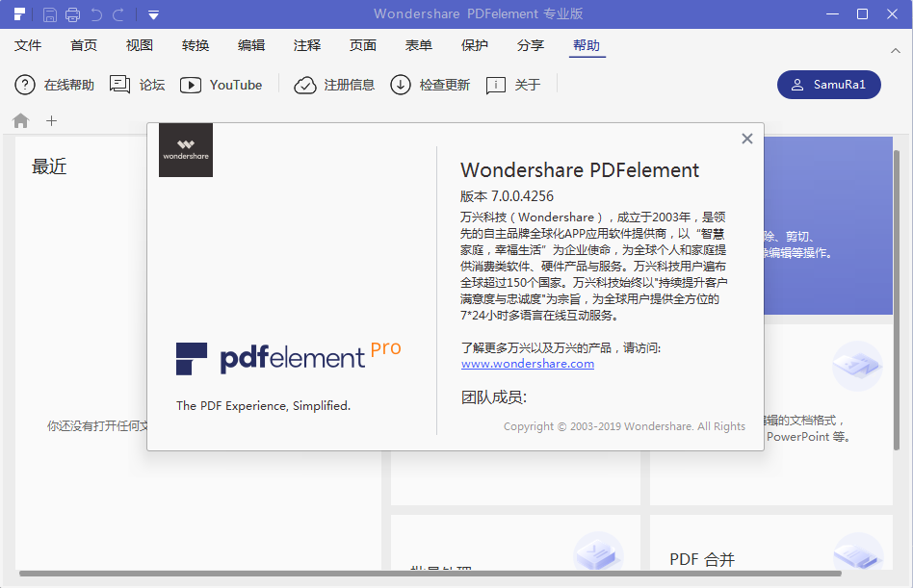Click the Wondershare logo in the About dialog
The image size is (913, 588).
[185, 150]
